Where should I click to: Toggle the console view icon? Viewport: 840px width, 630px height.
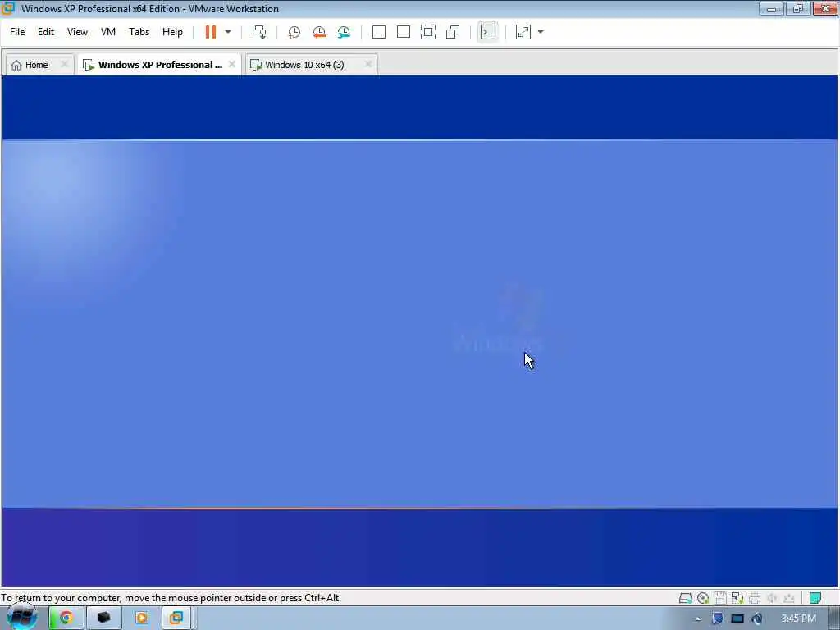coord(488,32)
